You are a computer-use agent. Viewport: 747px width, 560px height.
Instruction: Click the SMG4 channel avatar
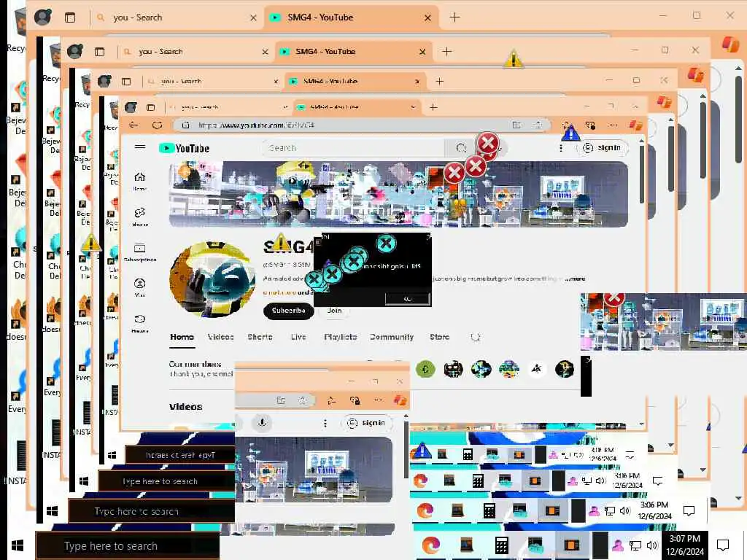coord(212,279)
